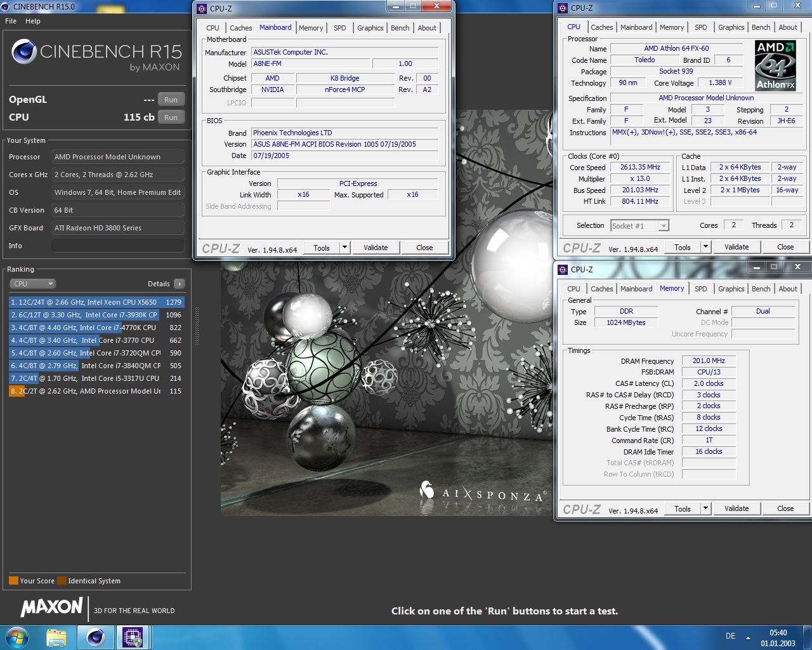
Task: Click Validate in the Memory window
Action: (737, 508)
